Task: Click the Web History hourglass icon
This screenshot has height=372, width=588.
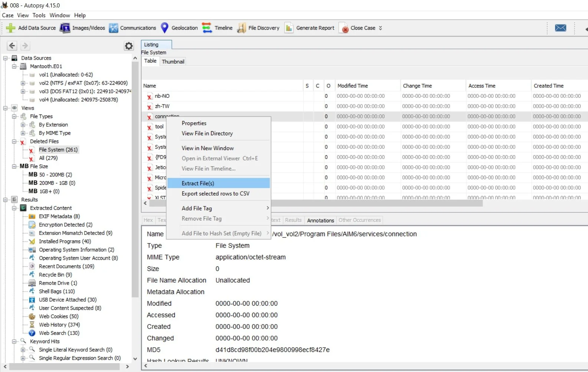Action: tap(32, 325)
